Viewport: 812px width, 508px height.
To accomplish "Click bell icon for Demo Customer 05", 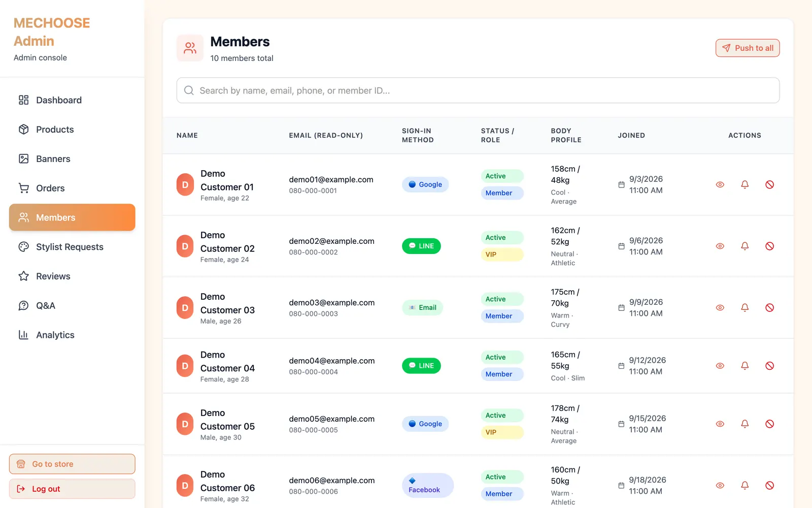I will [x=745, y=424].
